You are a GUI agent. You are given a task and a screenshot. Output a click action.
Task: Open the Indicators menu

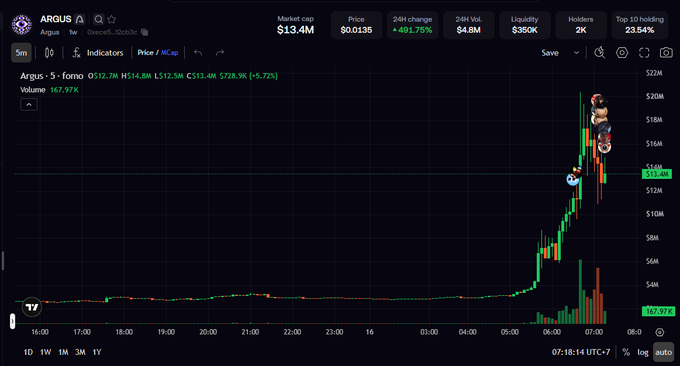(98, 53)
